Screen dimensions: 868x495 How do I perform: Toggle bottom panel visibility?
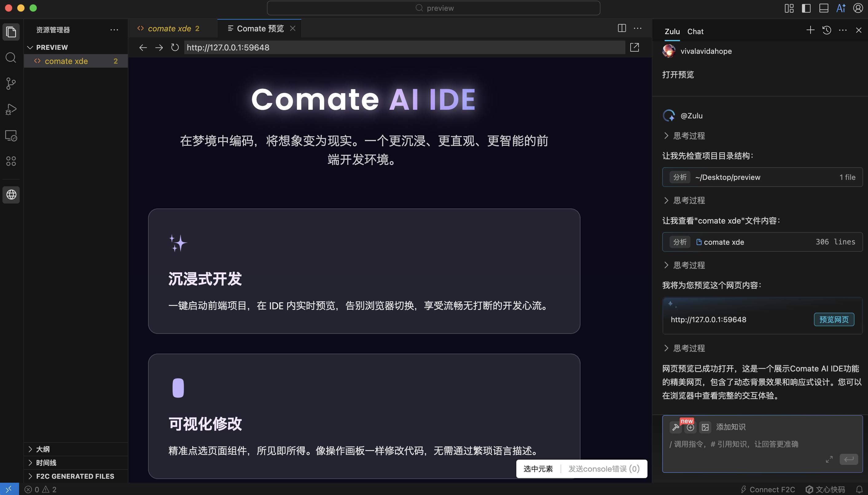pos(823,8)
